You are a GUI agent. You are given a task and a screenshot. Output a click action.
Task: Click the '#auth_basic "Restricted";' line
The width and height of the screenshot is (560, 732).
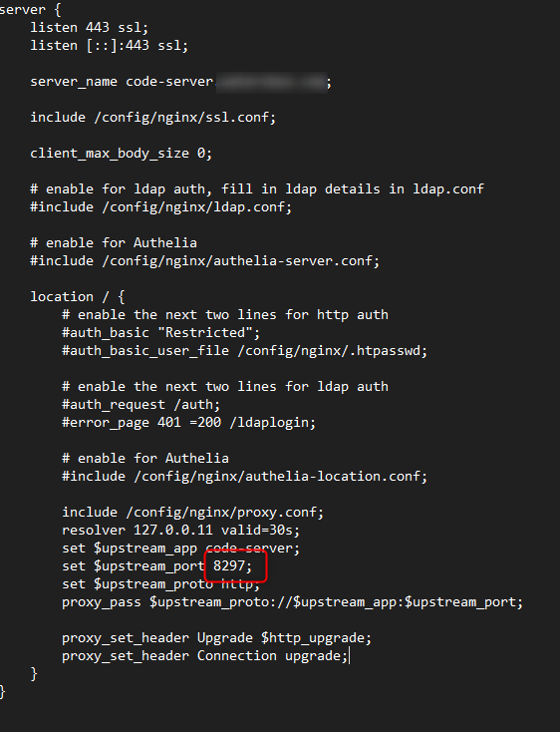coord(160,332)
